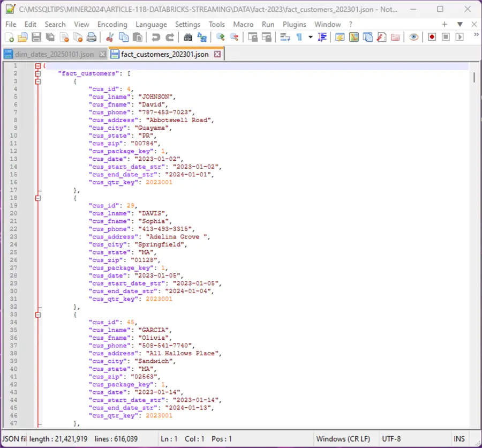The height and width of the screenshot is (448, 482).
Task: Open the File menu
Action: tap(11, 24)
